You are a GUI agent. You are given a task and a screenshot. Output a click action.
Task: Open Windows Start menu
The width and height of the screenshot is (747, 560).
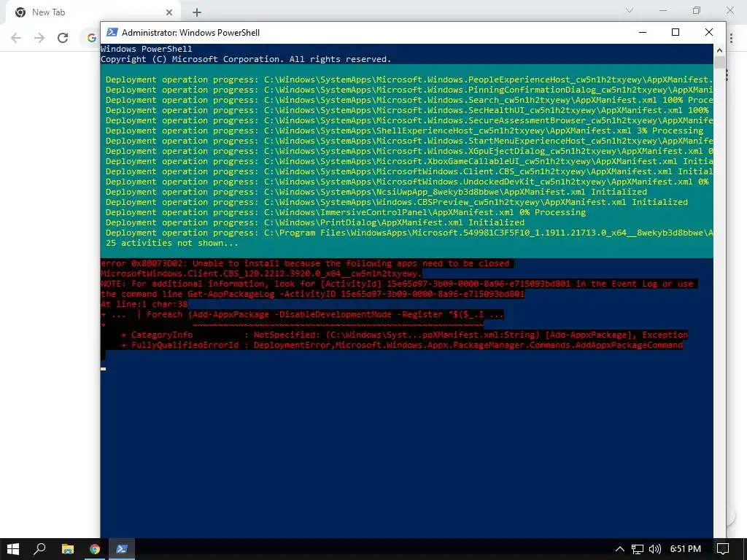pos(13,549)
